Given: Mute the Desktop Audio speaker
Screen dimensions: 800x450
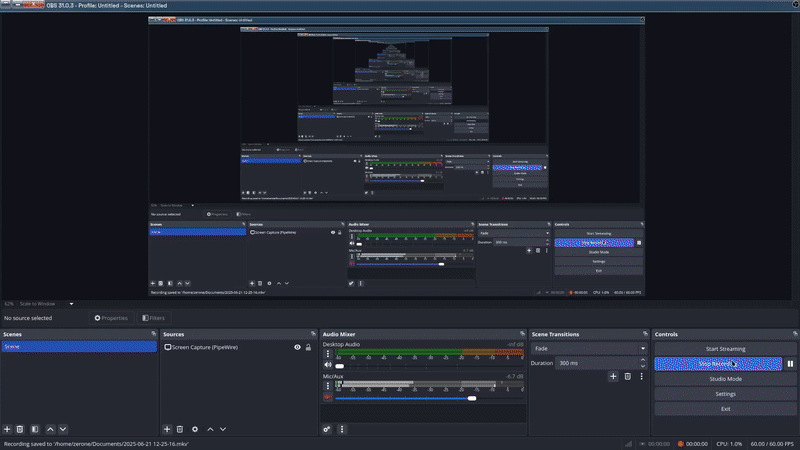Looking at the screenshot, I should click(x=328, y=365).
